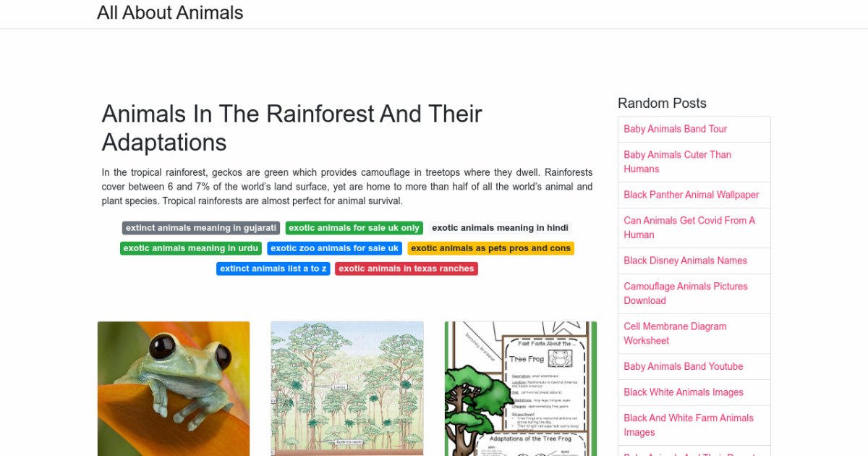
Task: Click the 'Baby Animals Band Youtube' link
Action: [683, 366]
